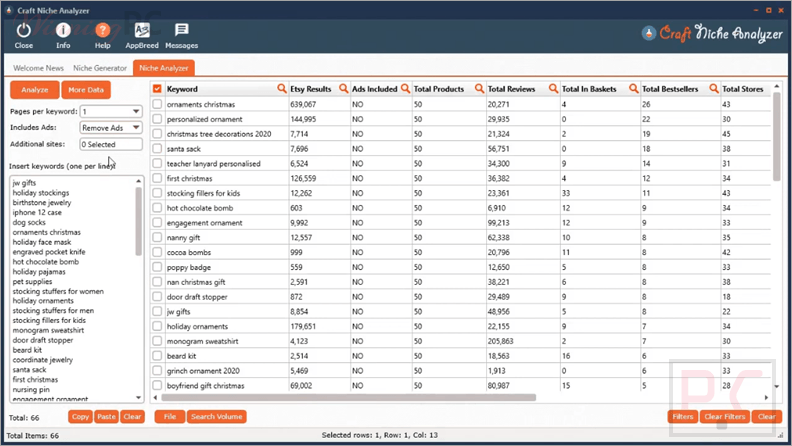Click the table scroll right arrow
Image resolution: width=792 pixels, height=446 pixels.
coord(766,398)
